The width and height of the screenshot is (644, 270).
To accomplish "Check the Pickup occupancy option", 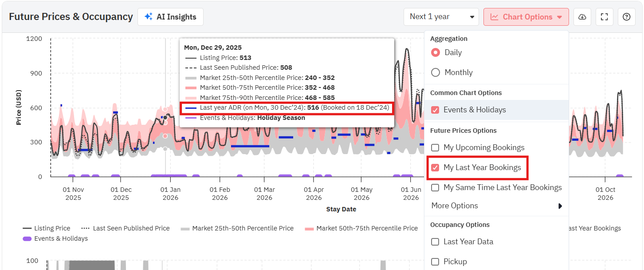I will [x=435, y=262].
